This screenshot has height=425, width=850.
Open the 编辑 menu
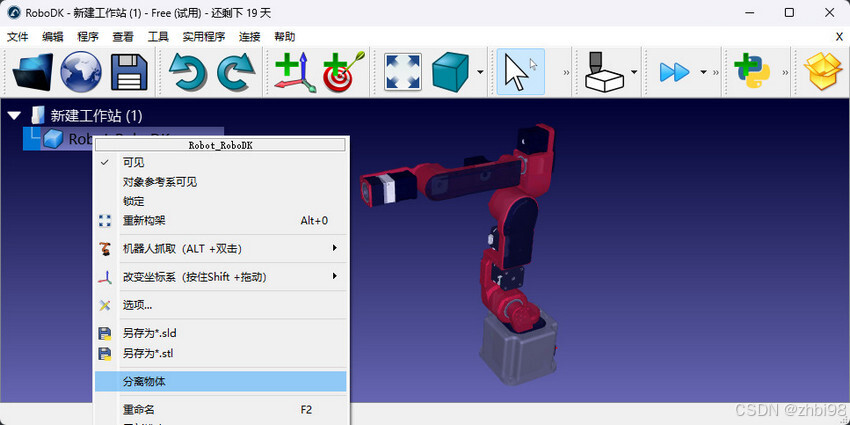click(53, 37)
